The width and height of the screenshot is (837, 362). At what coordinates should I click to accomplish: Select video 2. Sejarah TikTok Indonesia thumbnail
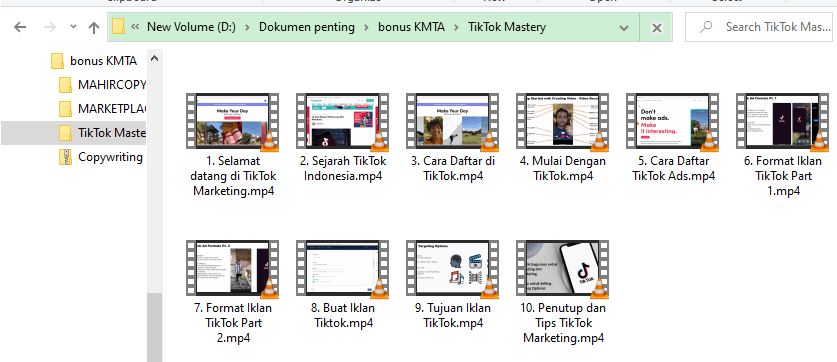pos(343,121)
